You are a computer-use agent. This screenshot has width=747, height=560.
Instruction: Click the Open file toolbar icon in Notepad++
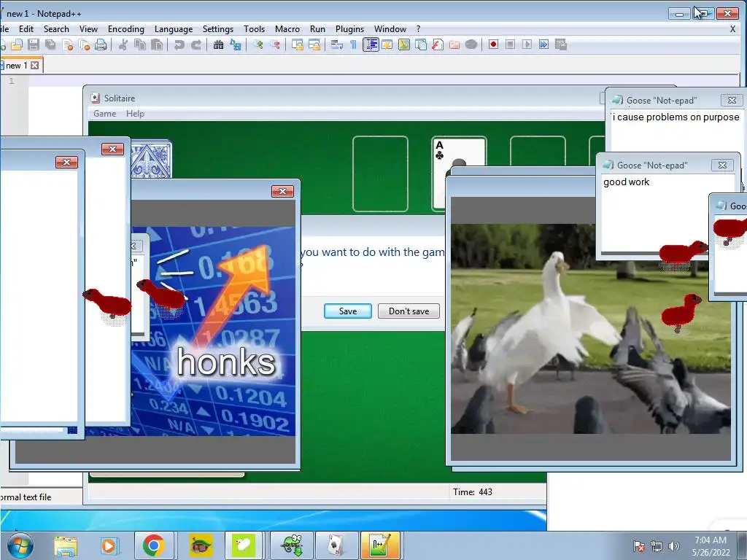[x=16, y=44]
